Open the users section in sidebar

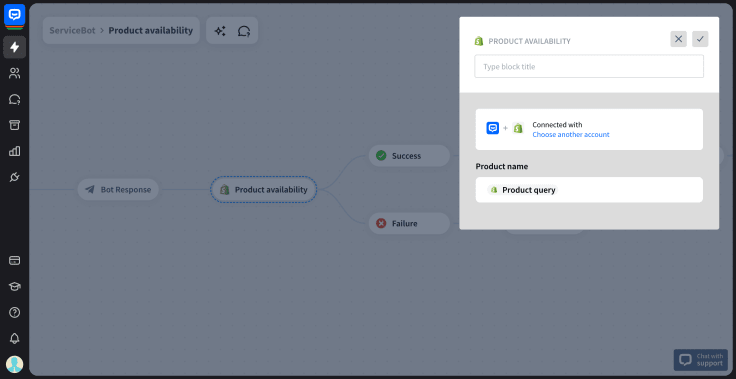15,73
